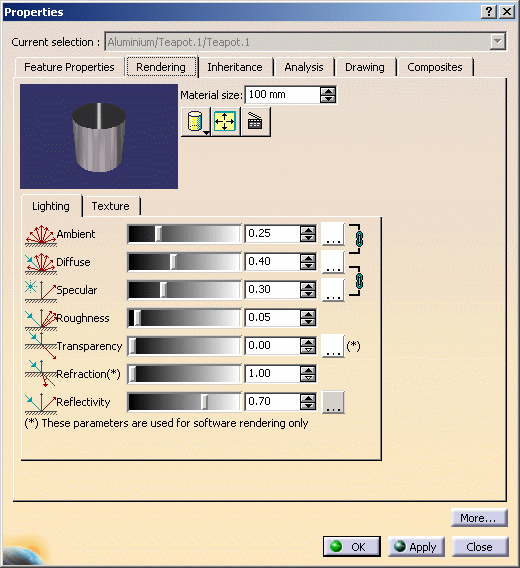Open the Feature Properties tab
This screenshot has width=520, height=568.
[x=69, y=67]
